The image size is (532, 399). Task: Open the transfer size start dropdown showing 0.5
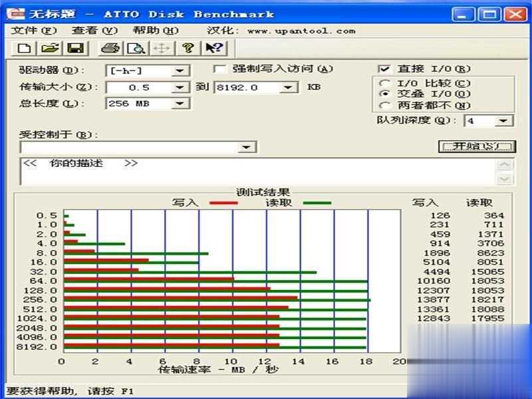[x=180, y=88]
